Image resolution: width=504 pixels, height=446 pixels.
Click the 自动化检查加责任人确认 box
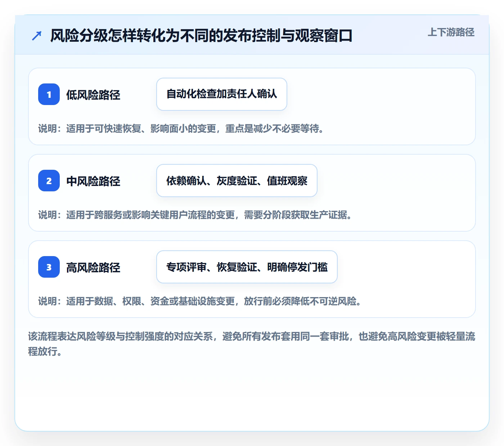point(222,94)
